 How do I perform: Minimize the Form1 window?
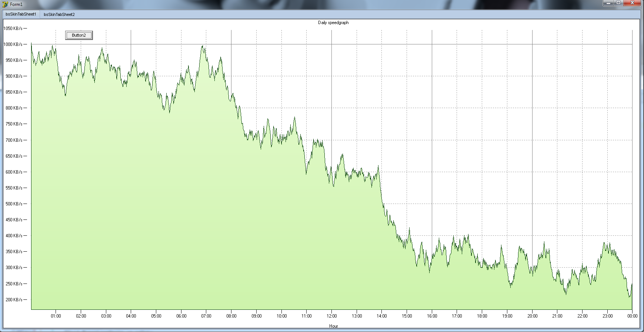pos(608,3)
